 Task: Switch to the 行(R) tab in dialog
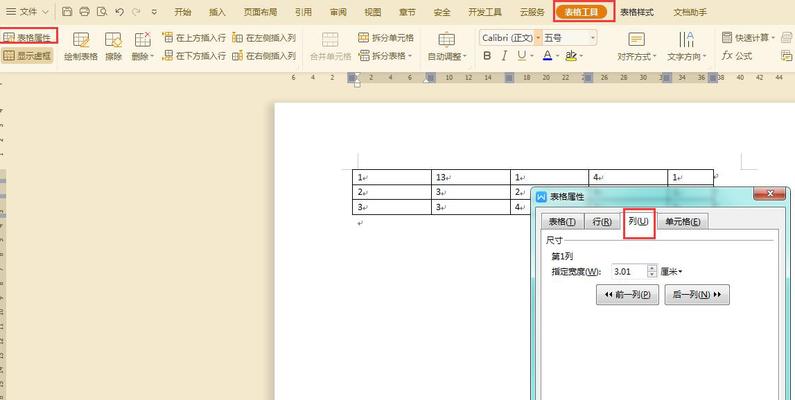pos(602,222)
